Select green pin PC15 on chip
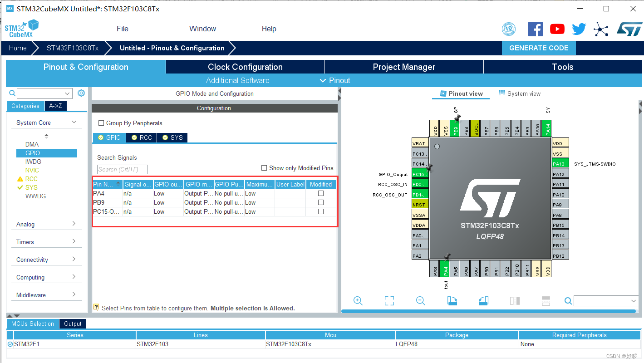Screen dimensions: 644x363 (x=420, y=174)
